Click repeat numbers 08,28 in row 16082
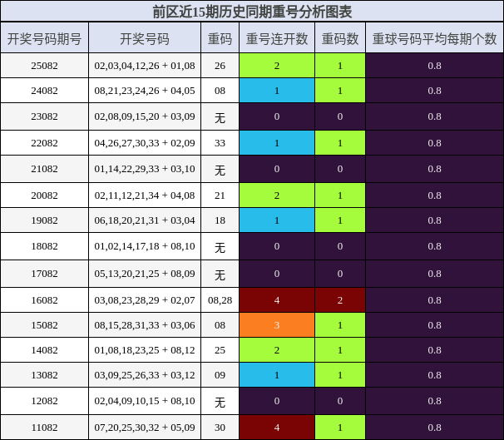The width and height of the screenshot is (504, 440). click(220, 300)
